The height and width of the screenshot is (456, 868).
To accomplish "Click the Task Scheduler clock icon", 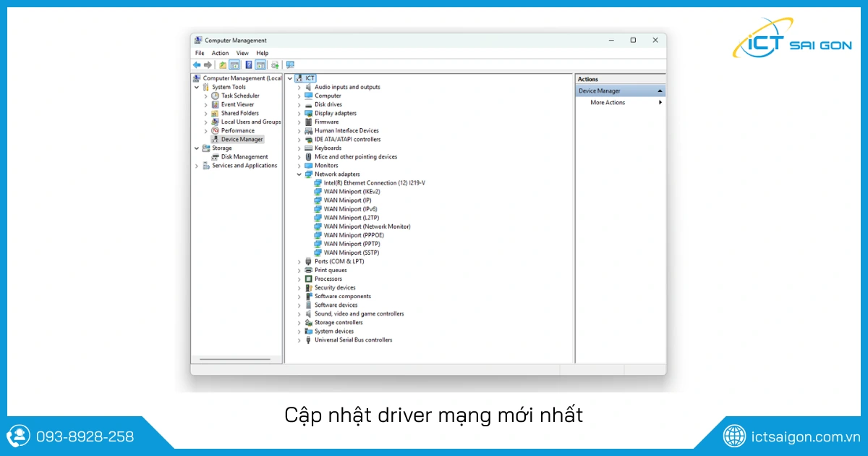I will pos(215,96).
